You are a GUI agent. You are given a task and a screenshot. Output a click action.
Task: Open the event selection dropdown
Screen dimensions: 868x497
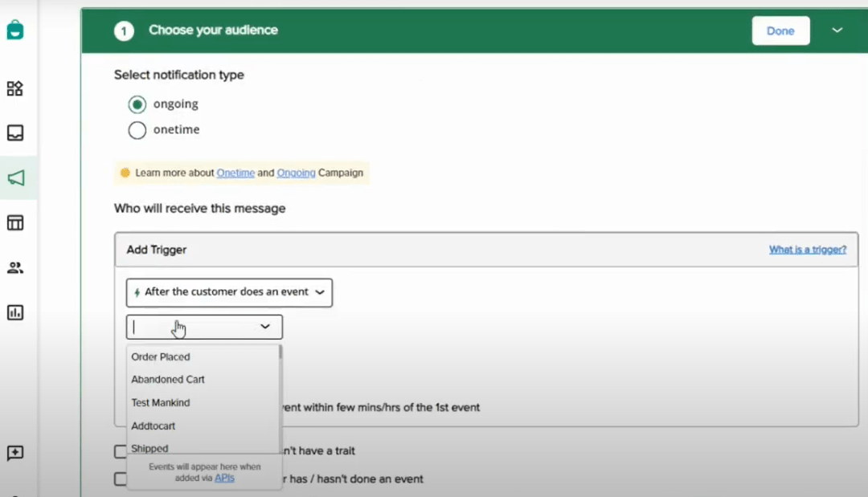(x=203, y=327)
